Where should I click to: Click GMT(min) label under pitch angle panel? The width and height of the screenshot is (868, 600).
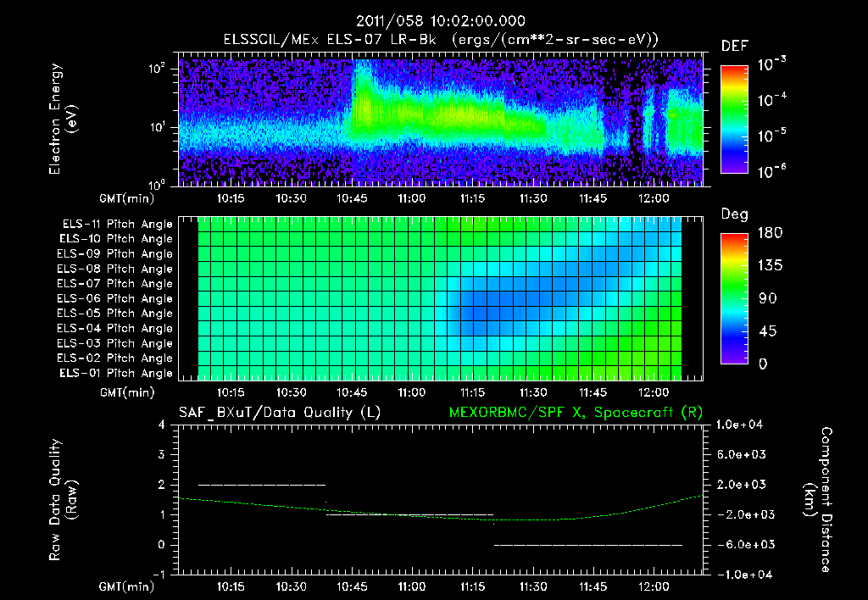[x=127, y=393]
